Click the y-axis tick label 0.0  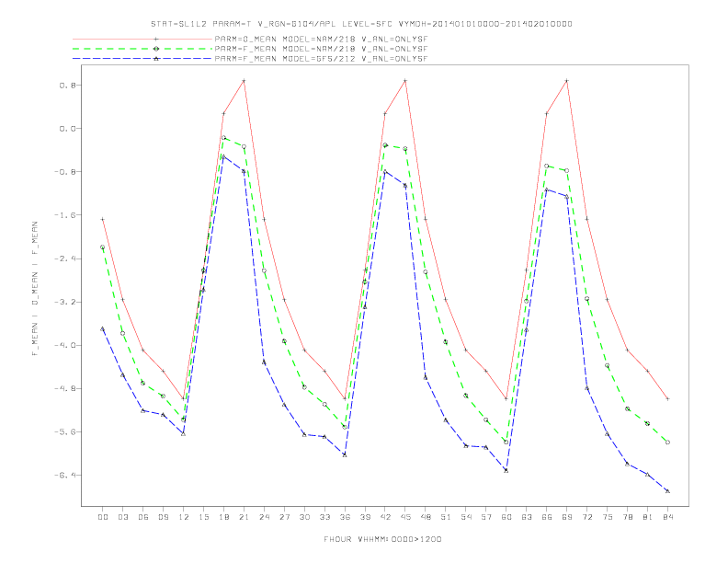pyautogui.click(x=67, y=128)
